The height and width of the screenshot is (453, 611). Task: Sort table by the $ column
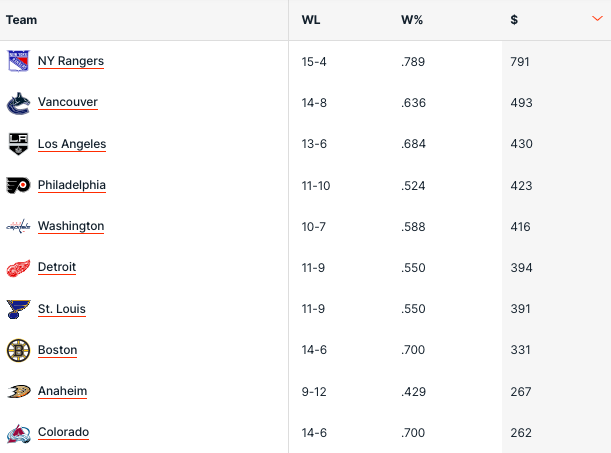pyautogui.click(x=514, y=20)
